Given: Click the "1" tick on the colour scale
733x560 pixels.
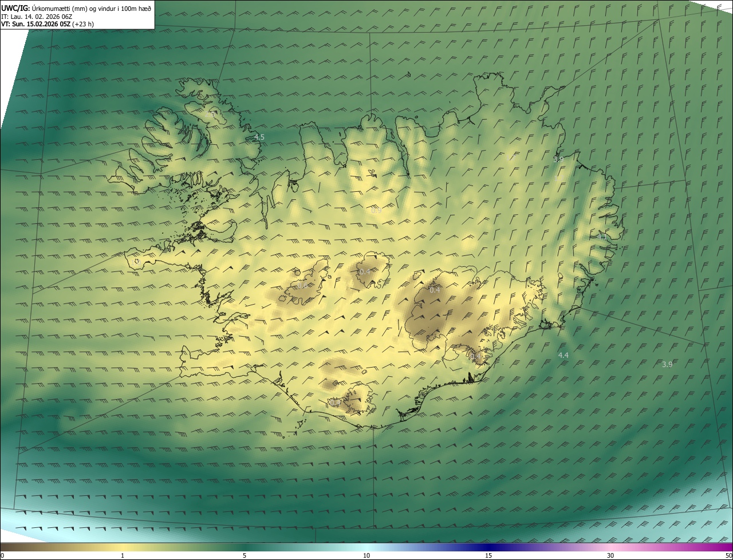Looking at the screenshot, I should point(123,555).
